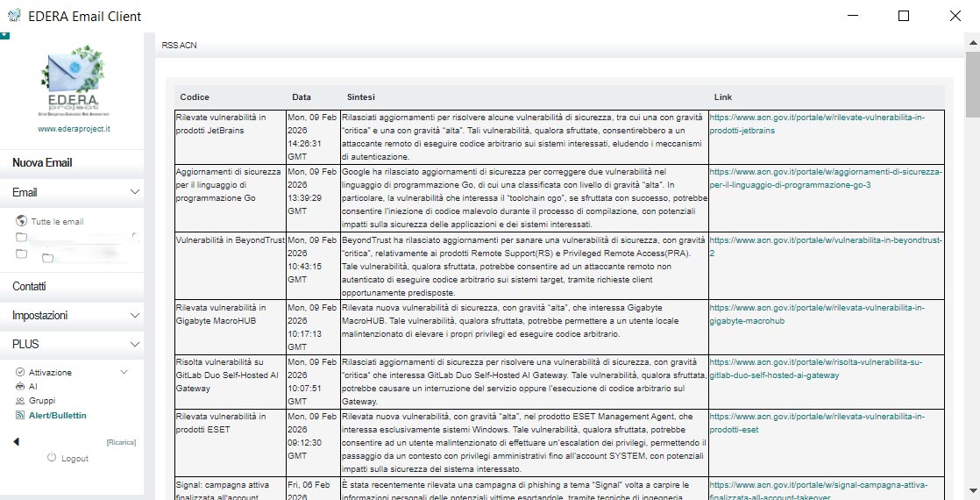Expand the Impostazioni section chevron
Image resolution: width=980 pixels, height=500 pixels.
[x=134, y=316]
